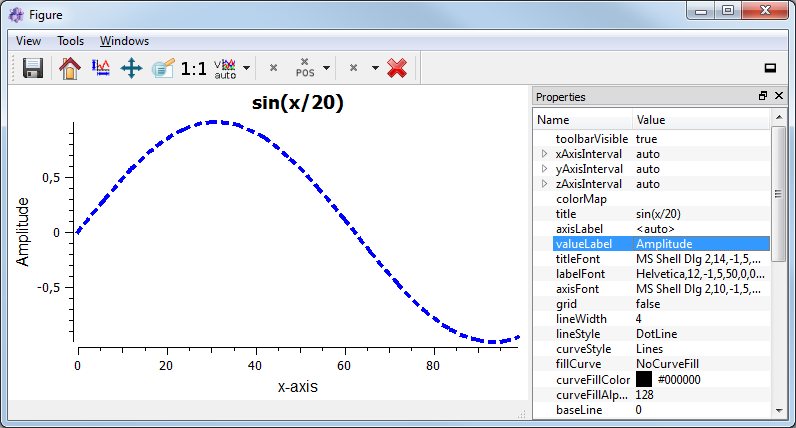Click the 1:1 aspect ratio icon
The width and height of the screenshot is (796, 428).
point(194,68)
